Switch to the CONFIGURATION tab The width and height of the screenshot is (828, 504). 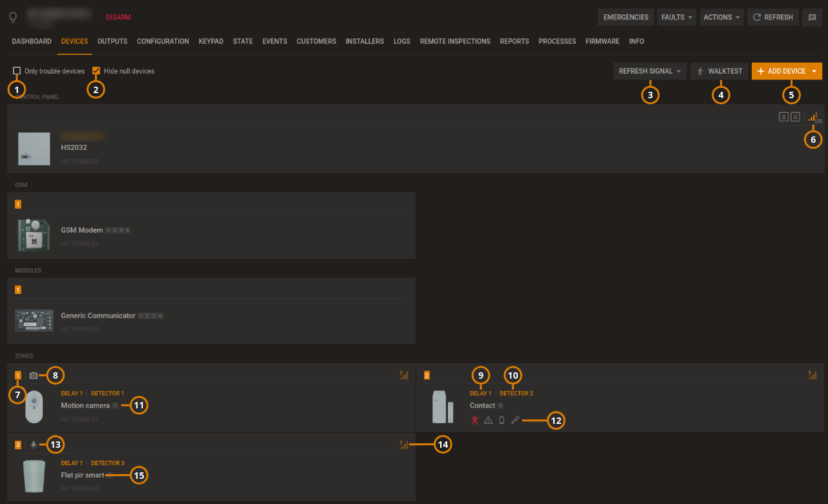(162, 41)
